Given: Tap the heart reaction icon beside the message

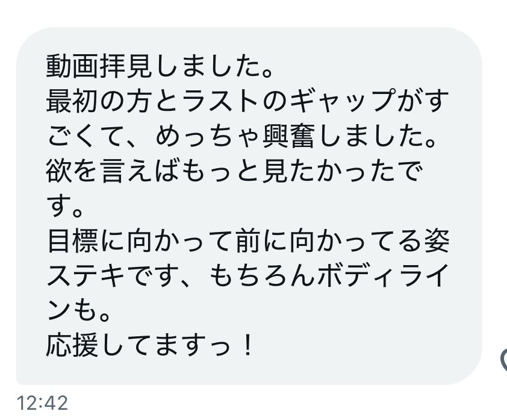Looking at the screenshot, I should click(x=504, y=359).
